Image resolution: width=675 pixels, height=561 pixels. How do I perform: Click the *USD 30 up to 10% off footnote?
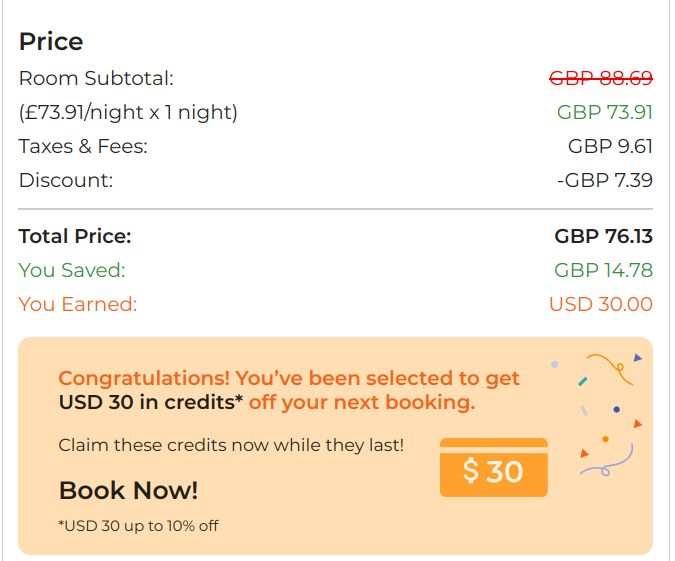click(138, 525)
